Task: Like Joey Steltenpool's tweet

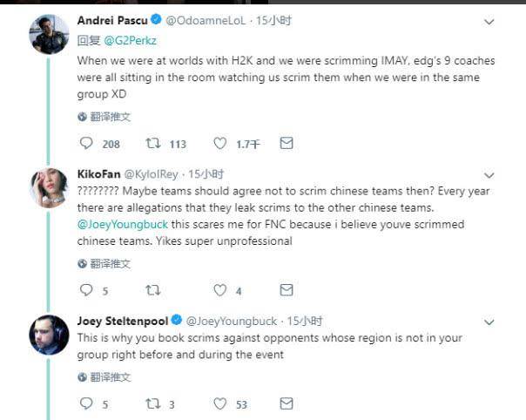Action: point(219,403)
